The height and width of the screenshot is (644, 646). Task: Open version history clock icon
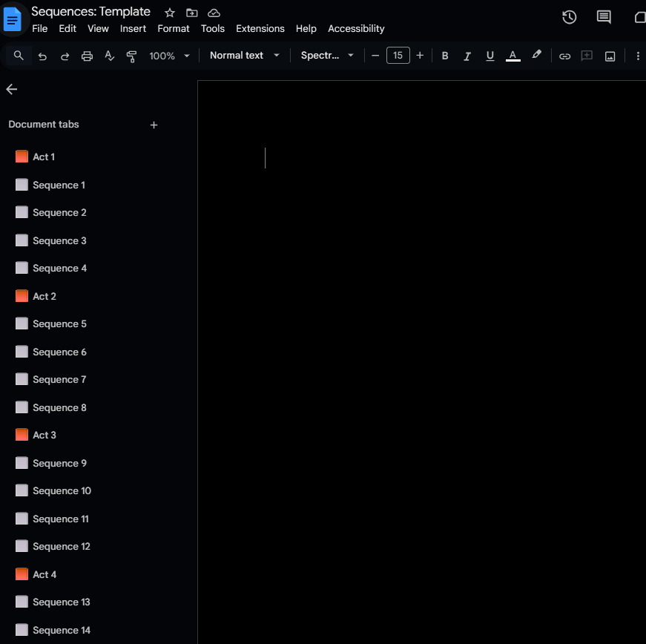(x=569, y=17)
